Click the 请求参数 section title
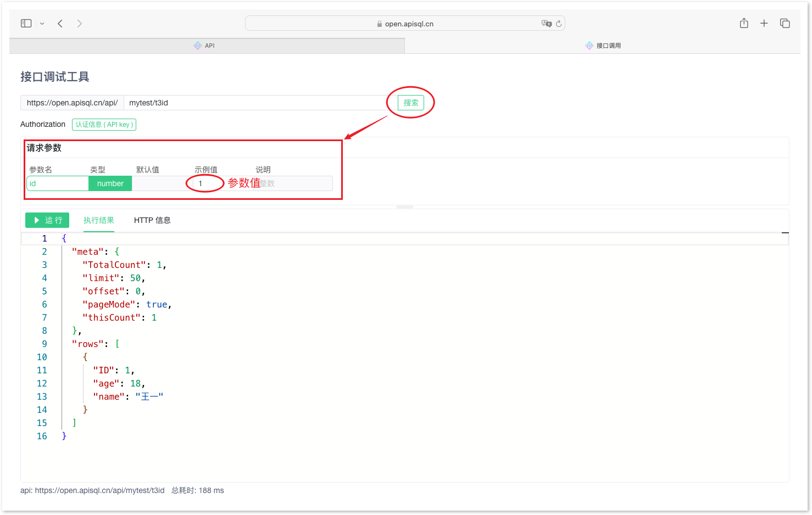This screenshot has width=812, height=515. pos(44,148)
